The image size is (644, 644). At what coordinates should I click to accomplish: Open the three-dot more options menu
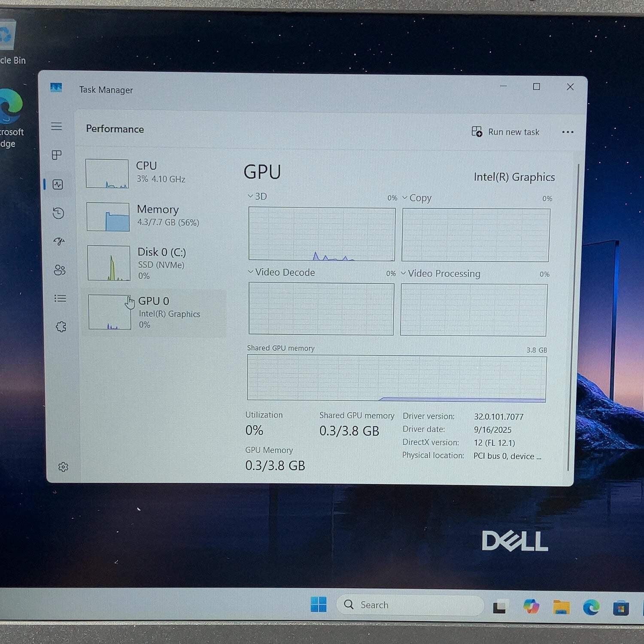pos(568,132)
